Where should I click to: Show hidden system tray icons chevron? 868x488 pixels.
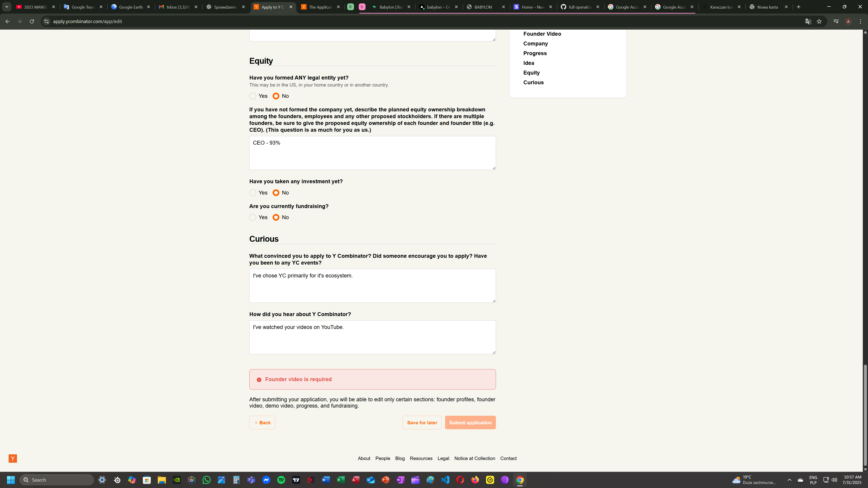coord(790,480)
